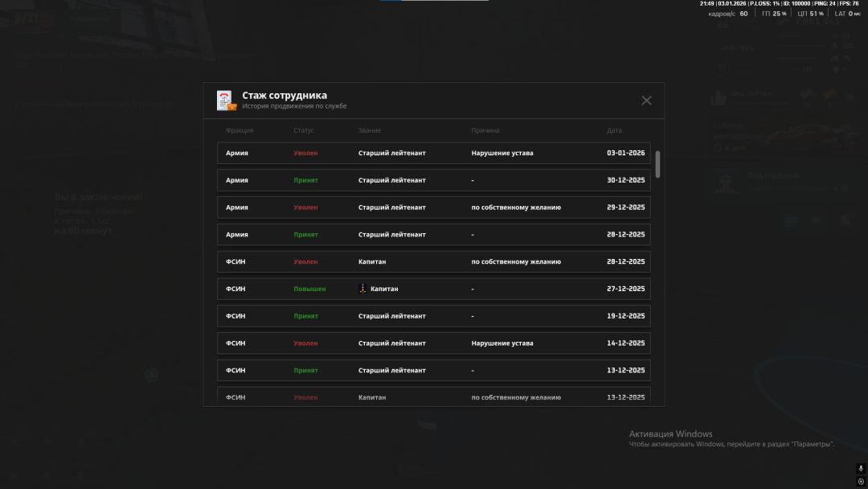Screen dimensions: 868x489
Task: Click the round icon below the microphone
Action: click(861, 481)
